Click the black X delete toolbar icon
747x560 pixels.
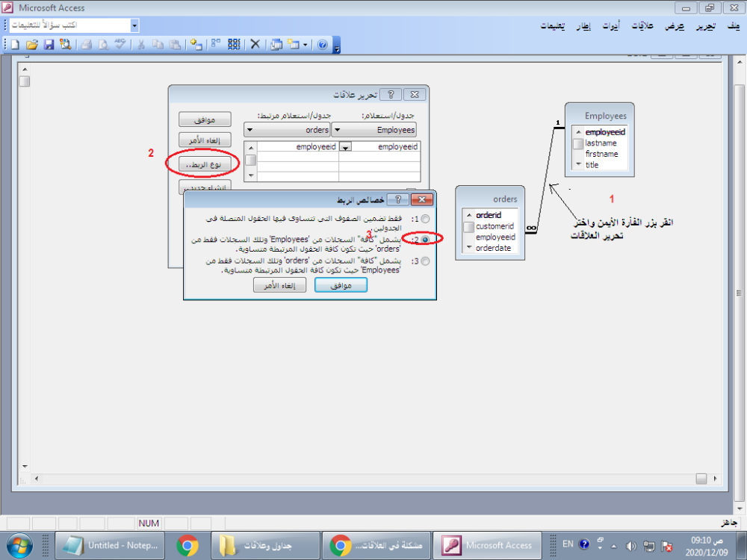pos(255,45)
